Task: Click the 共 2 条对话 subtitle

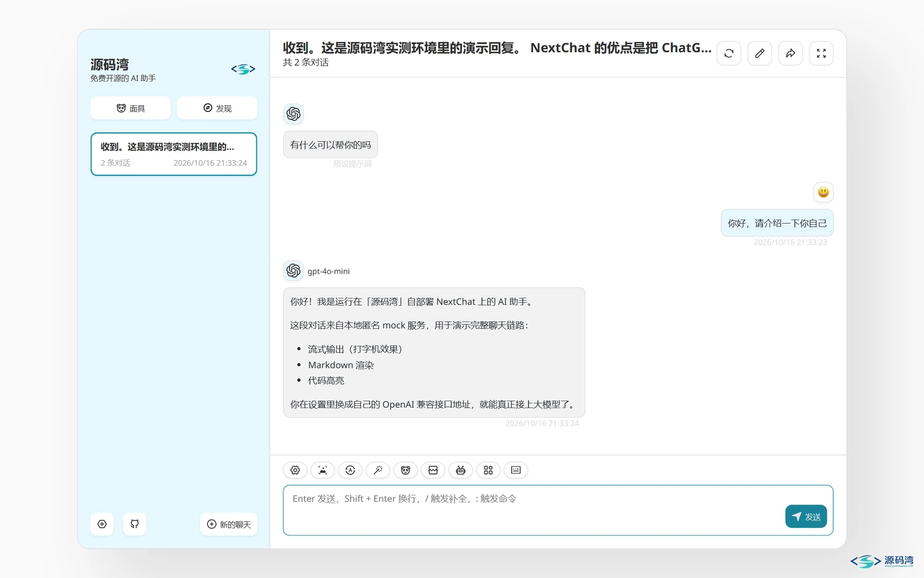Action: pos(305,62)
